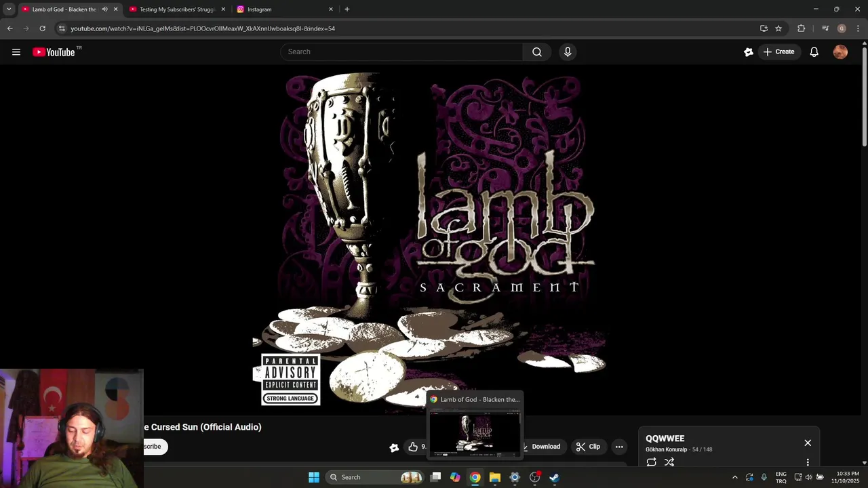The image size is (868, 488).
Task: Open QQWWEE playlist three-dot options menu
Action: point(808,462)
